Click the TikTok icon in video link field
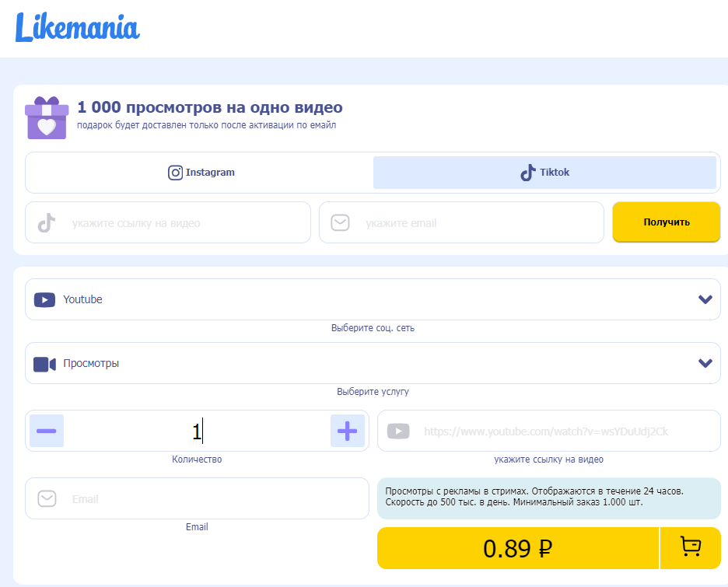728x587 pixels. click(47, 222)
